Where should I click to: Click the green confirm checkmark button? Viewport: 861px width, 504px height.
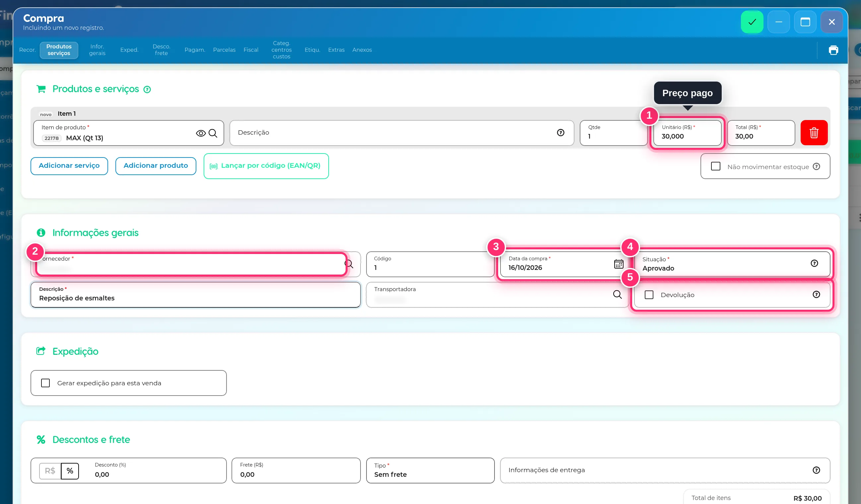click(x=752, y=22)
